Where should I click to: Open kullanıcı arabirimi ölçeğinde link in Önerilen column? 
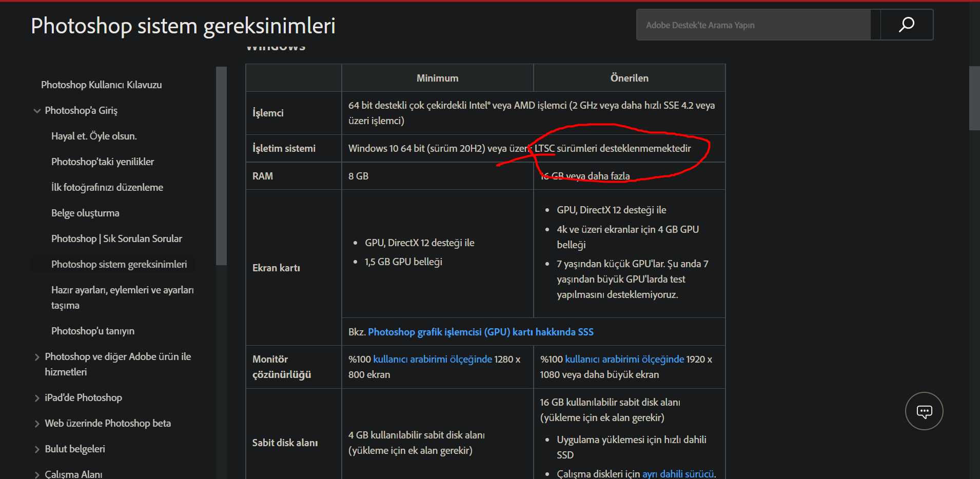[x=624, y=359]
